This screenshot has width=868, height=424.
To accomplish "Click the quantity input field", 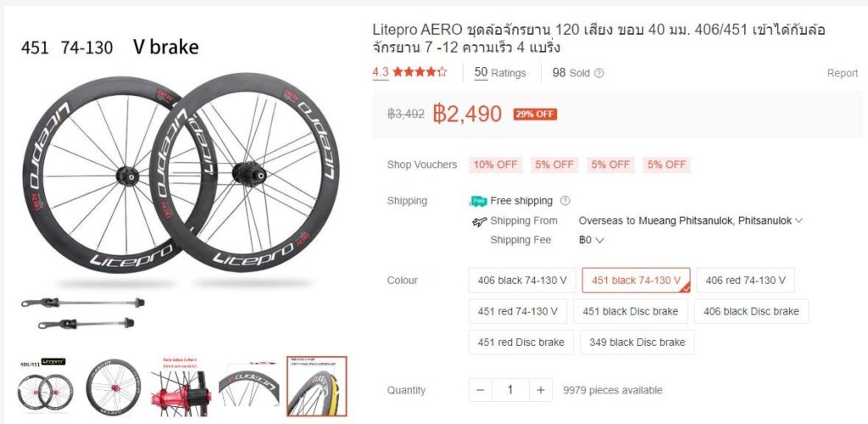I will click(x=510, y=390).
